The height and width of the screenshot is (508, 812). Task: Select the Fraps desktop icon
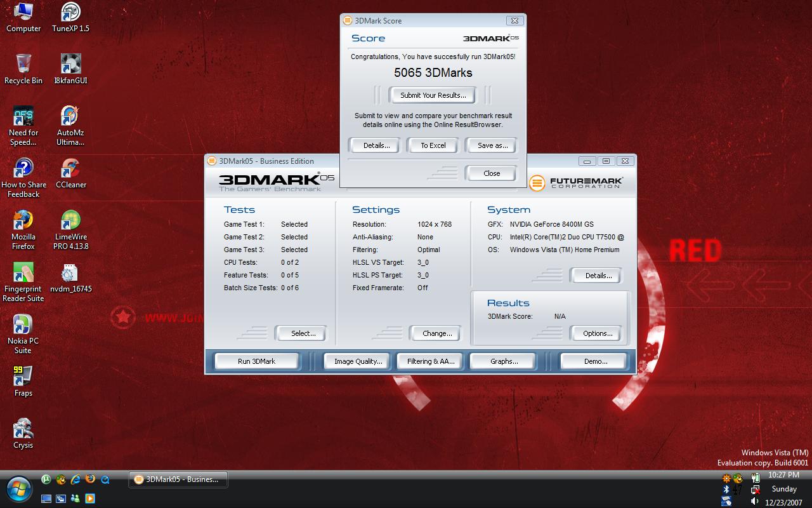tap(23, 382)
